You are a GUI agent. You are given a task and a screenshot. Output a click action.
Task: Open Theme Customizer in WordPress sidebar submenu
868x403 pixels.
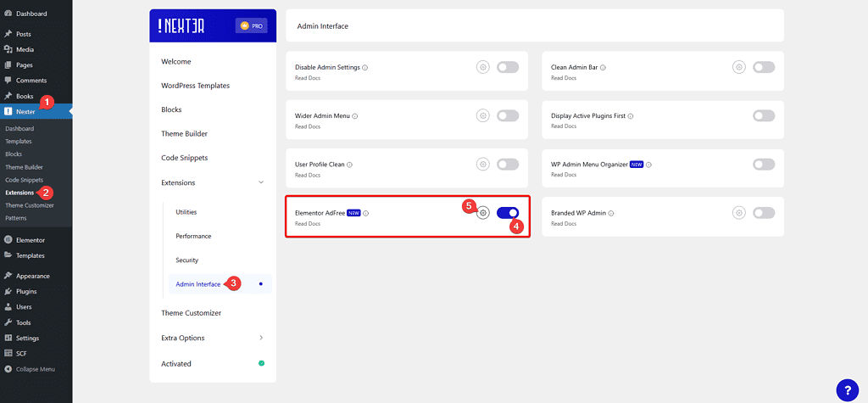click(x=30, y=205)
